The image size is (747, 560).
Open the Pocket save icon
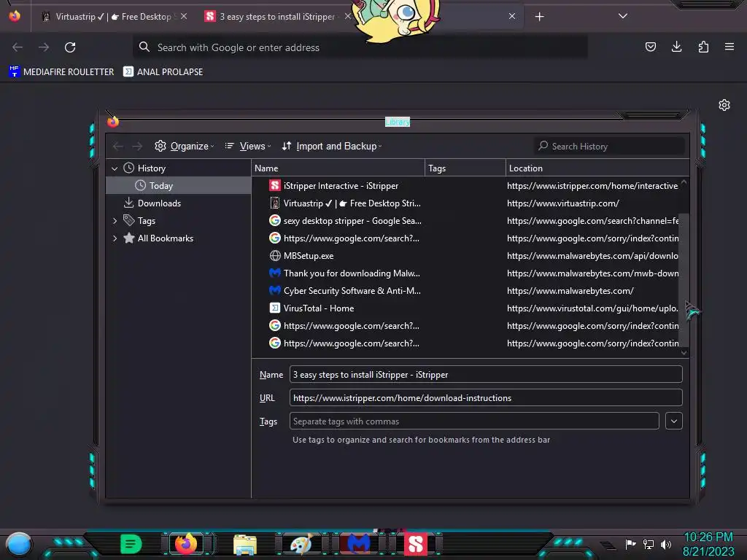650,47
